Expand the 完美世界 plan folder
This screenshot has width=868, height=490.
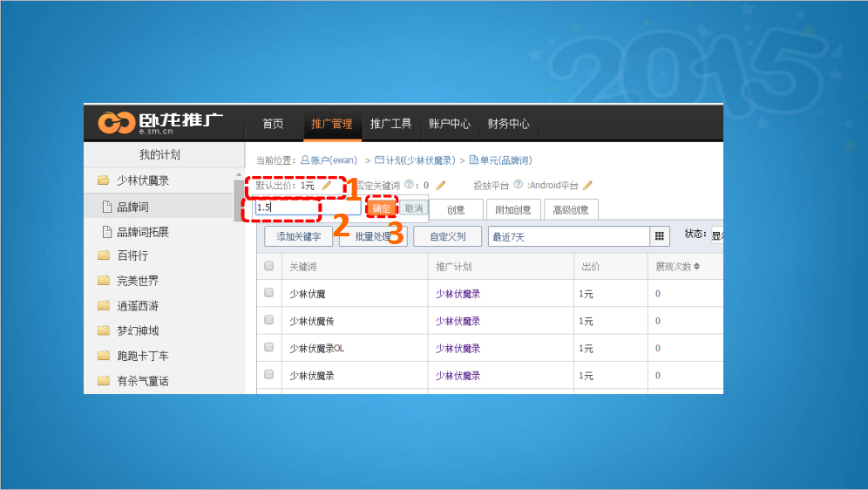103,281
